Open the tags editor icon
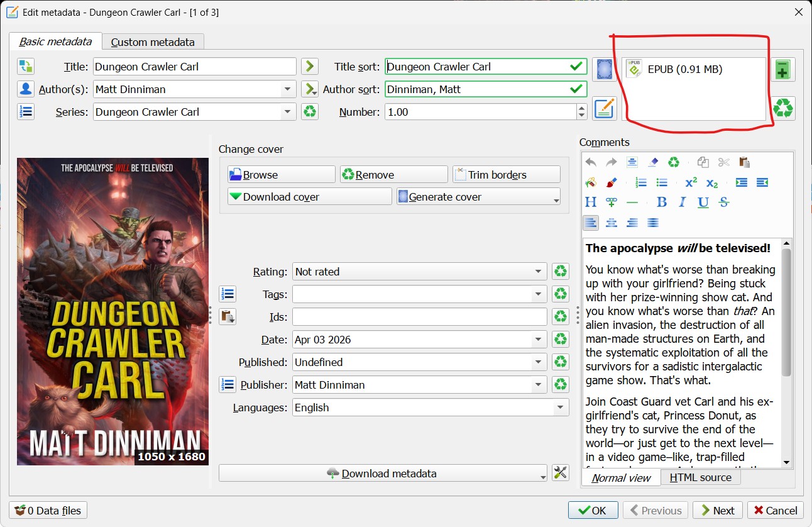The height and width of the screenshot is (527, 812). (228, 294)
